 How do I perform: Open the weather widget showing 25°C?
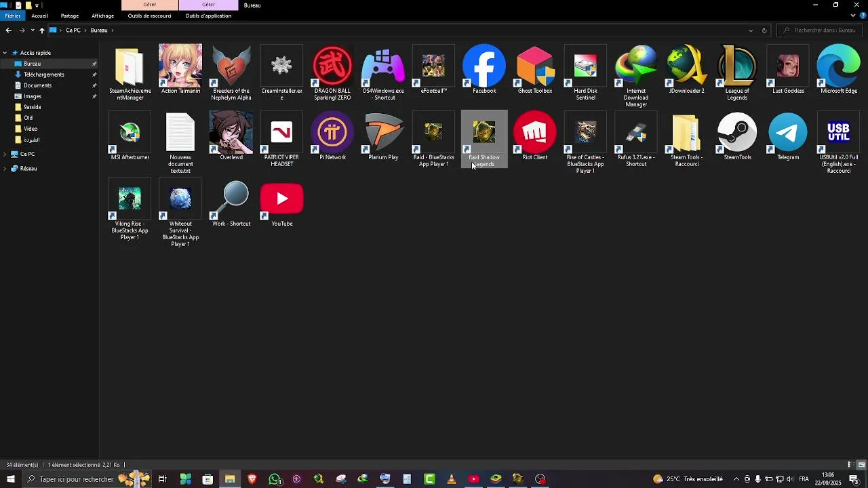tap(688, 479)
